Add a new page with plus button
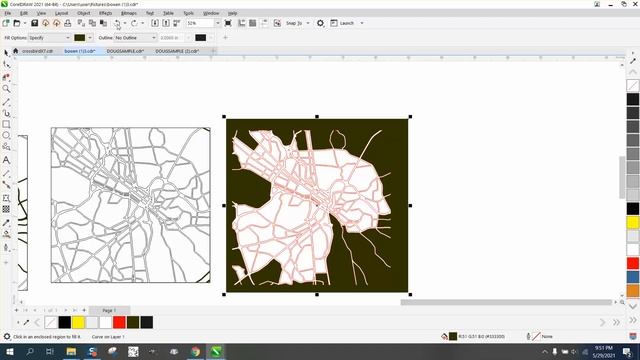The image size is (640, 360). click(84, 311)
